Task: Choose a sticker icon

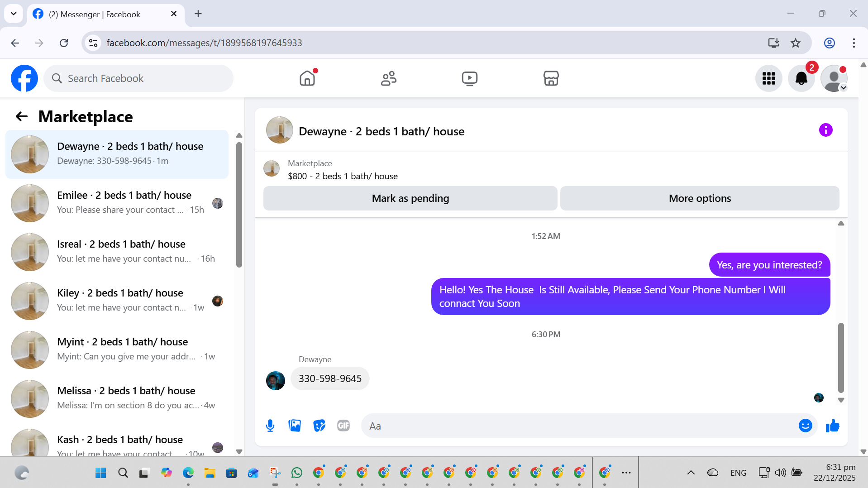Action: 319,426
